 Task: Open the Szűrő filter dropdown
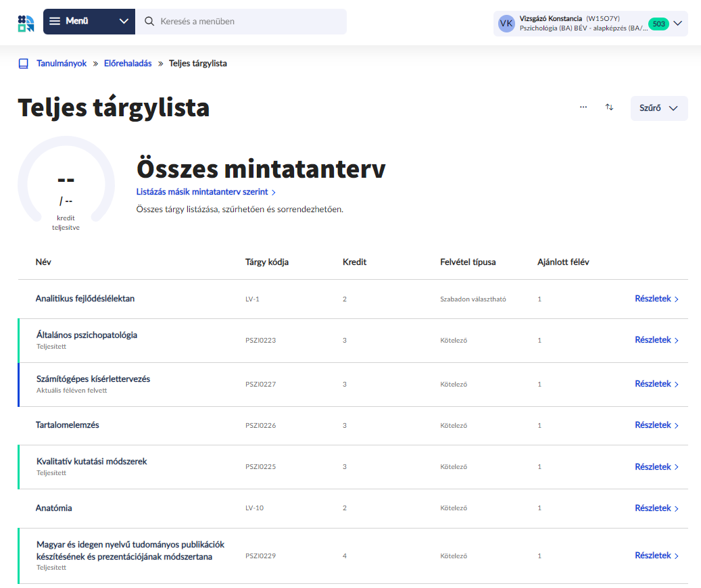[x=659, y=108]
